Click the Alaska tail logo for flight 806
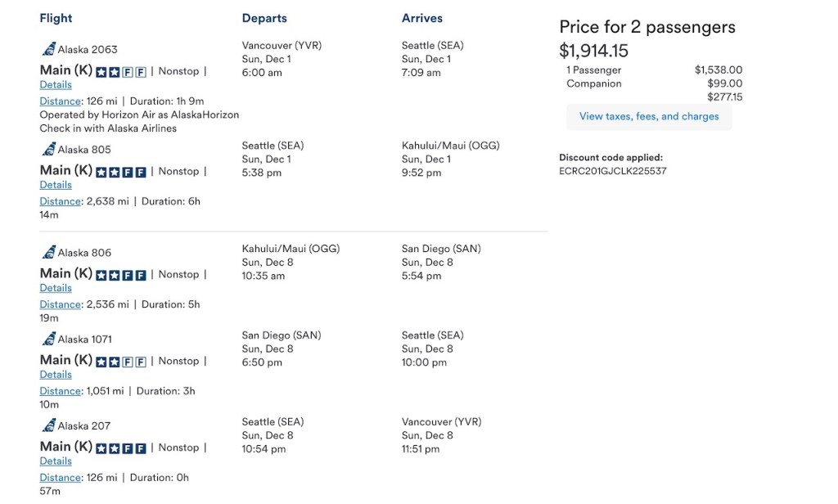 48,252
